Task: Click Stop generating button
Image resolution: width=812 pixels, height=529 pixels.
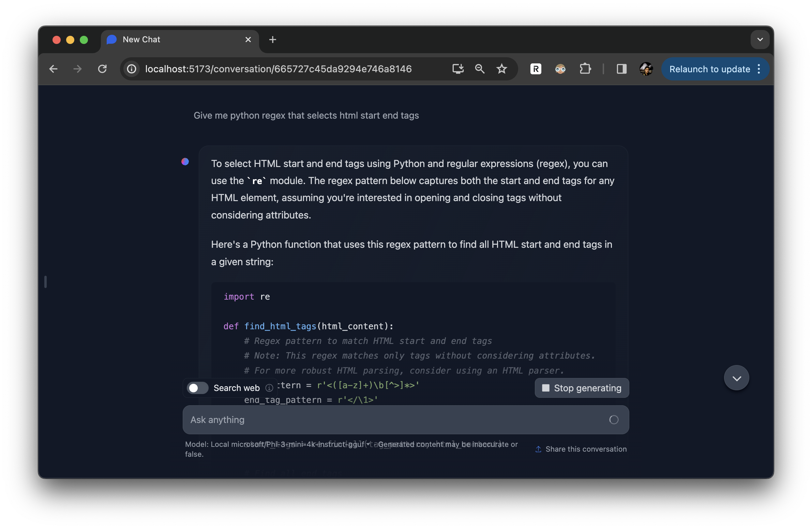Action: [x=582, y=388]
